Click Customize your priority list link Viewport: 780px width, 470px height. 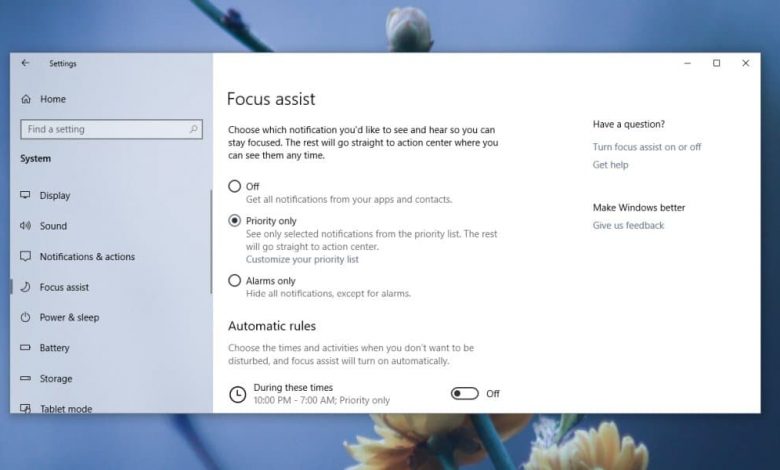click(302, 259)
